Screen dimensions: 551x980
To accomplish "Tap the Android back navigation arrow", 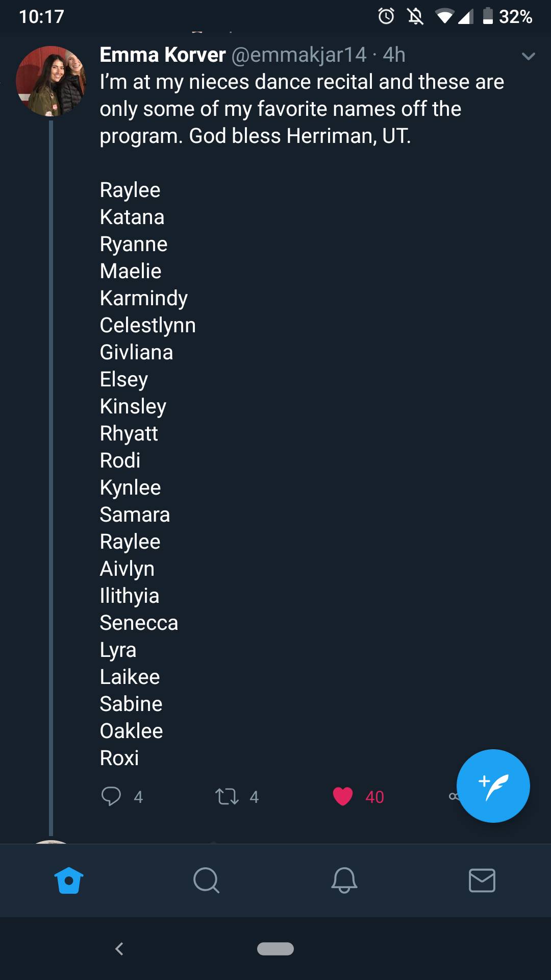I will pos(119,948).
